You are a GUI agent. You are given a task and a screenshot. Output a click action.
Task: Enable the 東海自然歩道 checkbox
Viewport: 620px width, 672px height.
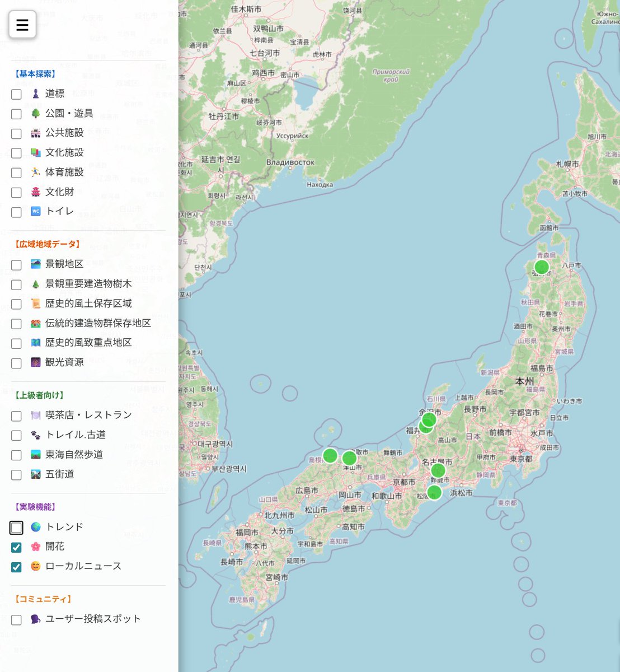point(16,455)
